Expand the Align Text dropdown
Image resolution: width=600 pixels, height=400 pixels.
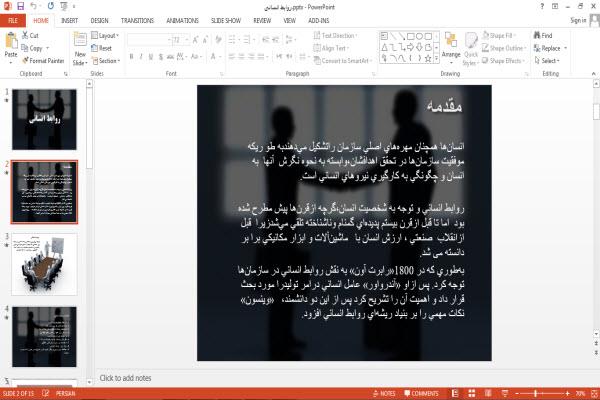click(331, 48)
